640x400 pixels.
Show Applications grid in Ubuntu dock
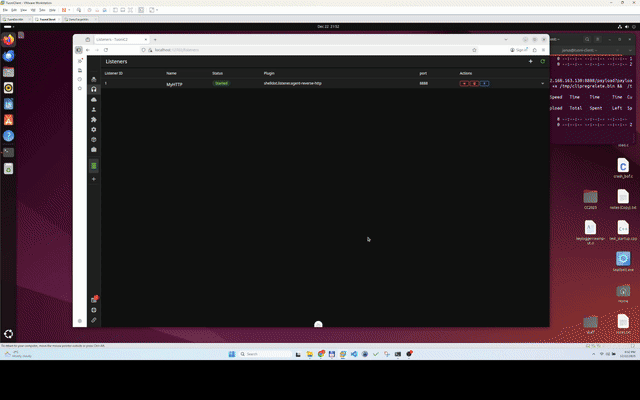[8, 334]
